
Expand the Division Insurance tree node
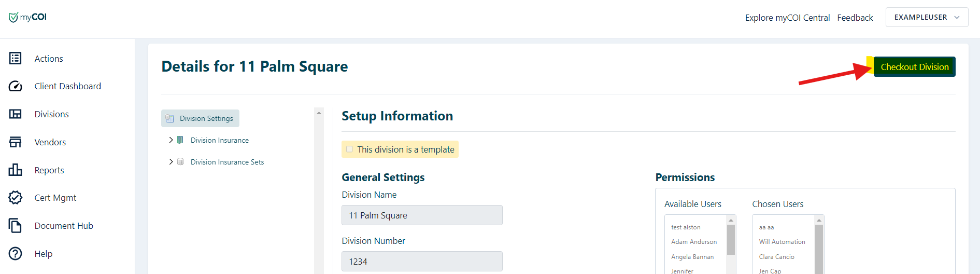coord(171,140)
